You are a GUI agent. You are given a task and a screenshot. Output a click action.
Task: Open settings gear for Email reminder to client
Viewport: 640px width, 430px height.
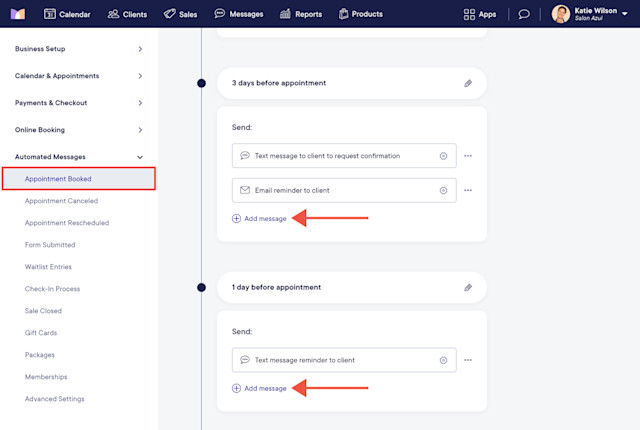pos(443,191)
